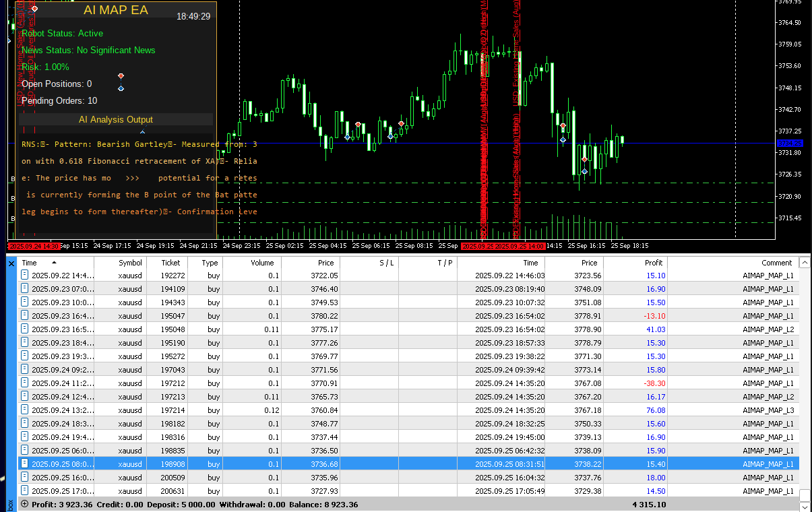The height and width of the screenshot is (512, 812).
Task: Click the 18:49:29 clock in the EA panel
Action: coord(193,16)
